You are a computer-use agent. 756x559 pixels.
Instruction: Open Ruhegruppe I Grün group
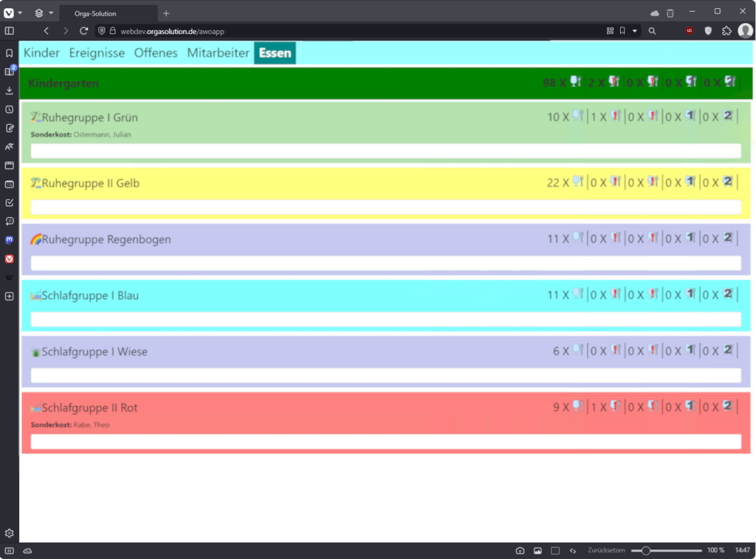[89, 117]
